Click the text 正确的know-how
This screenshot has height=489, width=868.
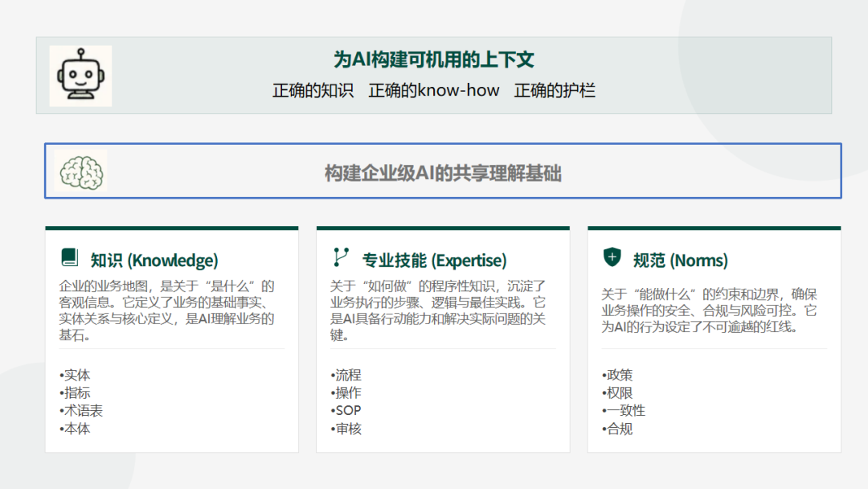[x=434, y=90]
